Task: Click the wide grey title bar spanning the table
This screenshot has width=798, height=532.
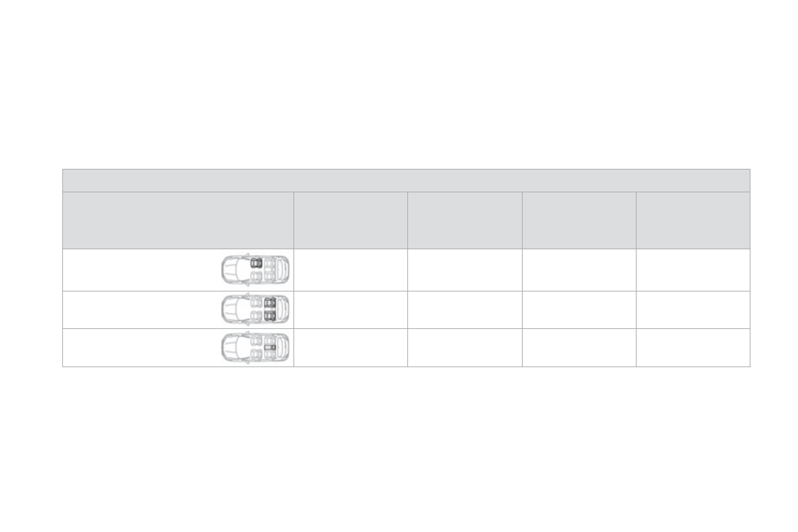Action: click(406, 180)
